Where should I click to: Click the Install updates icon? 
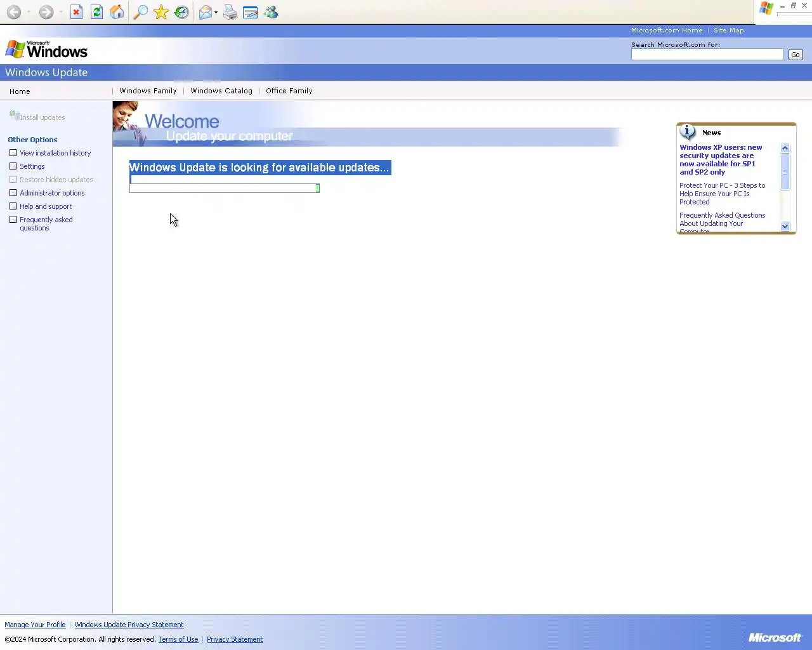click(x=13, y=116)
